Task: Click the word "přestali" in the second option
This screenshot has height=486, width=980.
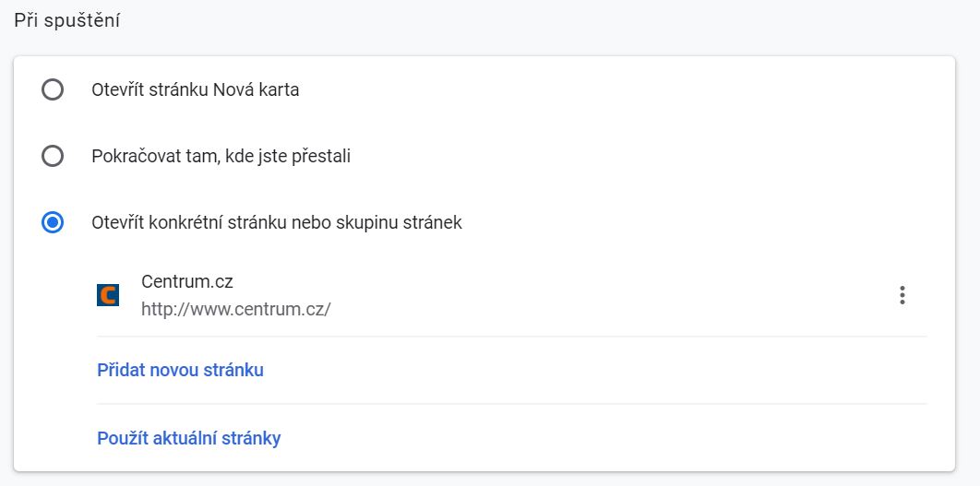Action: click(320, 156)
